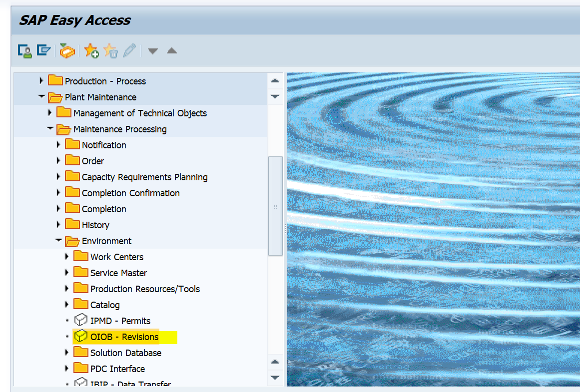Collapse the Environment node
Image resolution: width=580 pixels, height=392 pixels.
click(x=58, y=240)
